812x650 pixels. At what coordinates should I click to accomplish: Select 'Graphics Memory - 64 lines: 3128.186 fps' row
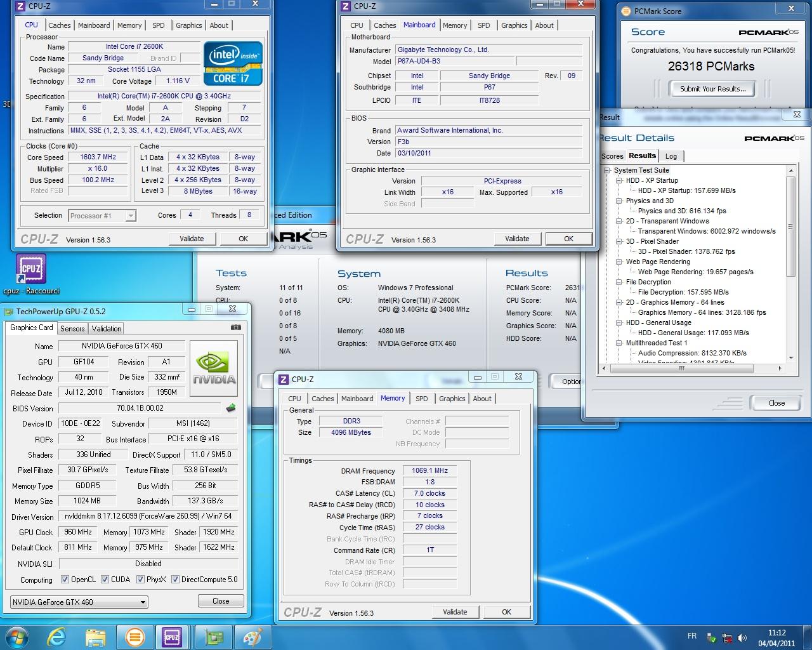point(702,312)
